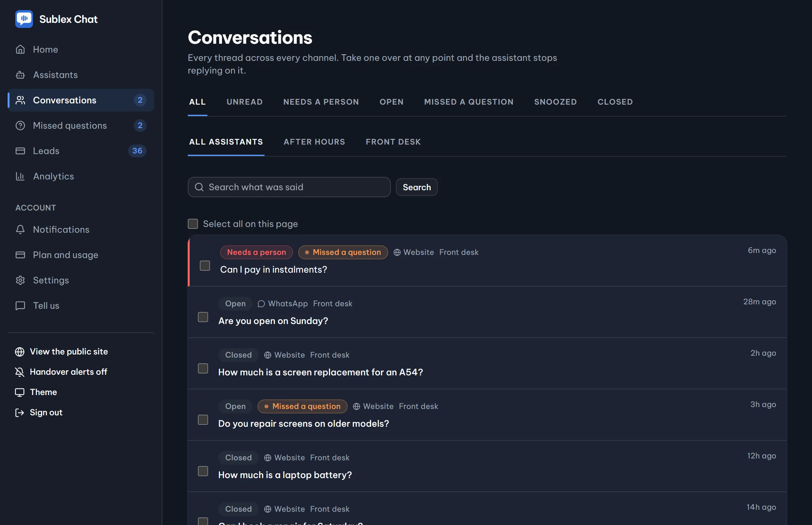
Task: Open the Needs a person tab
Action: click(x=321, y=102)
